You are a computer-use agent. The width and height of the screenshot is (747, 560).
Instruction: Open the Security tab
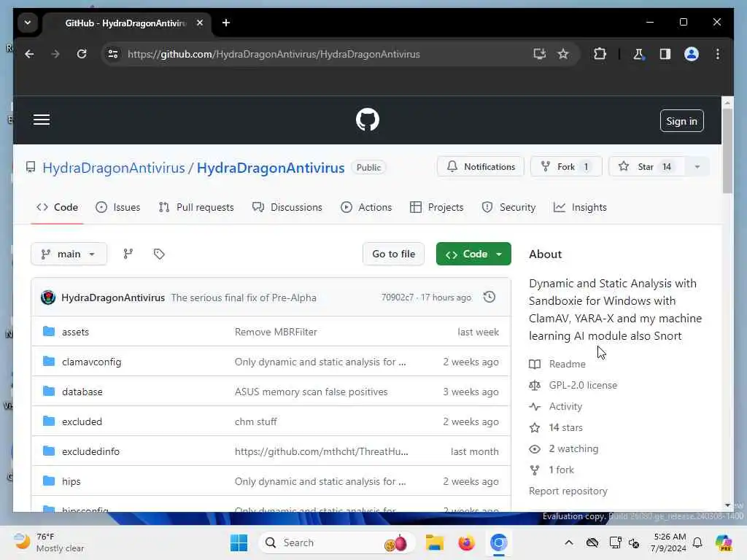point(508,207)
